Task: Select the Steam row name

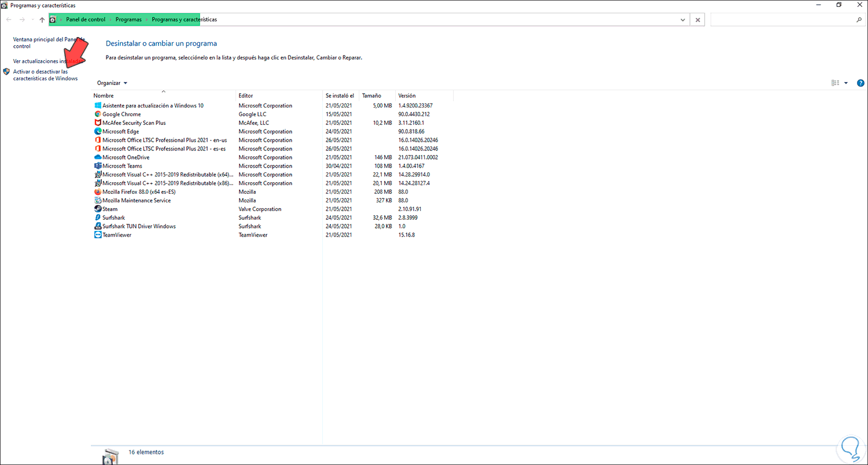Action: click(110, 209)
